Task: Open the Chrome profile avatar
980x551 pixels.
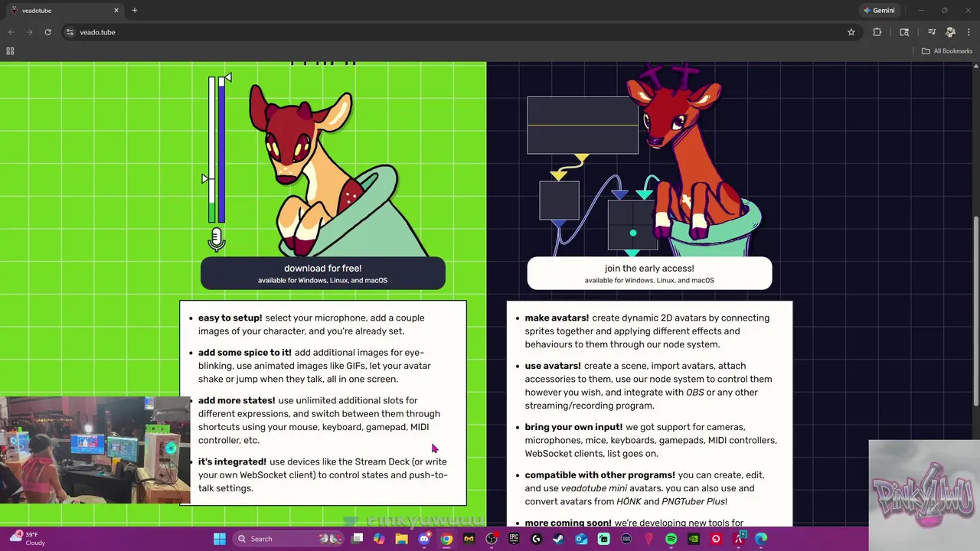Action: [950, 32]
